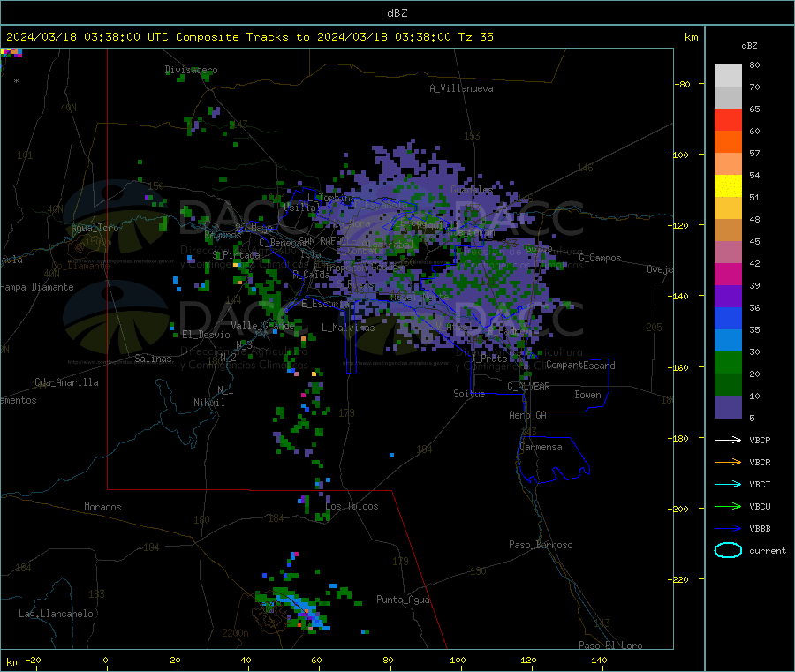Select the 54 dBZ yellow swatch
The image size is (795, 672).
click(x=728, y=186)
